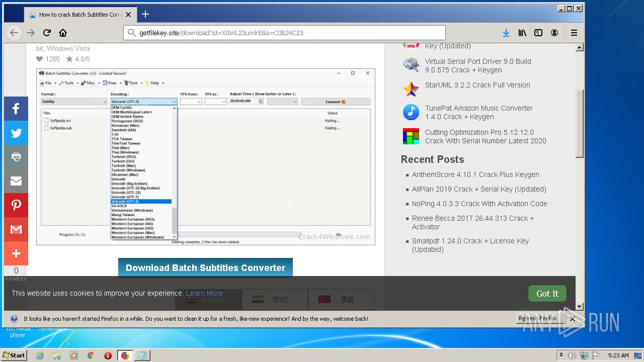Click the page vertical scrollbar thumb
This screenshot has height=362, width=644.
click(x=579, y=123)
